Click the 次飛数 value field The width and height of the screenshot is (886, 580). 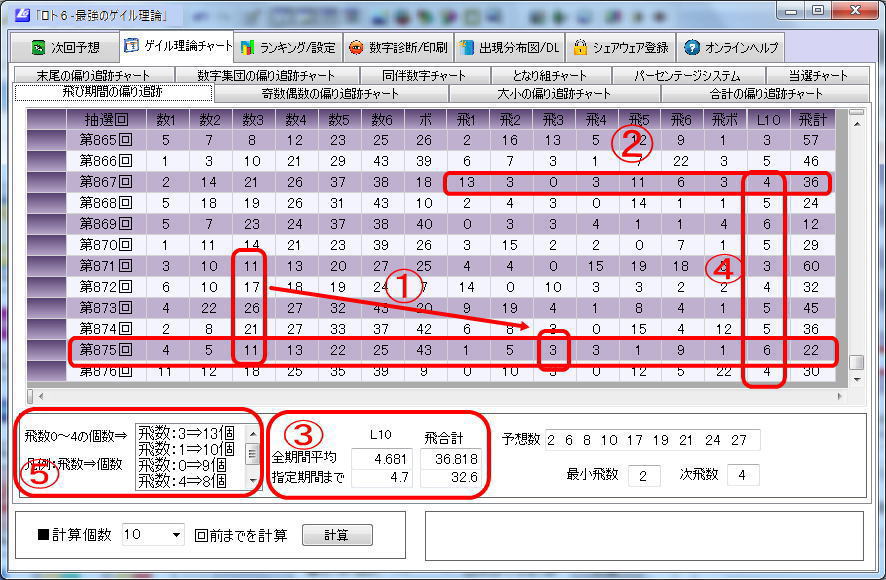tap(742, 474)
